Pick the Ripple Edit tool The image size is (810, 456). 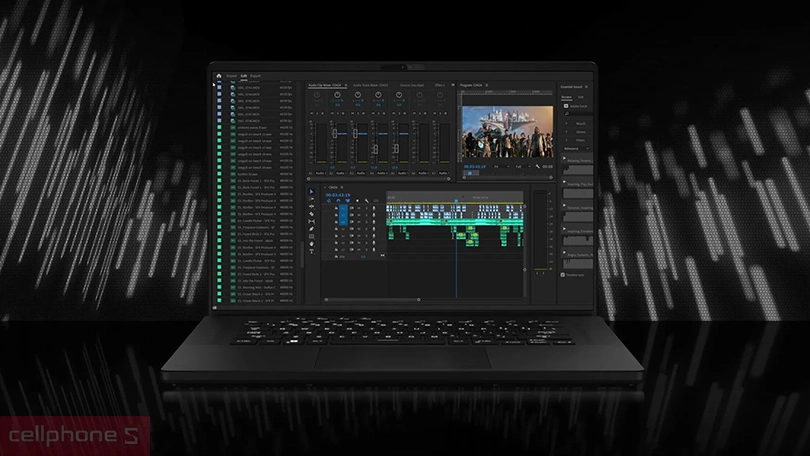click(x=311, y=206)
